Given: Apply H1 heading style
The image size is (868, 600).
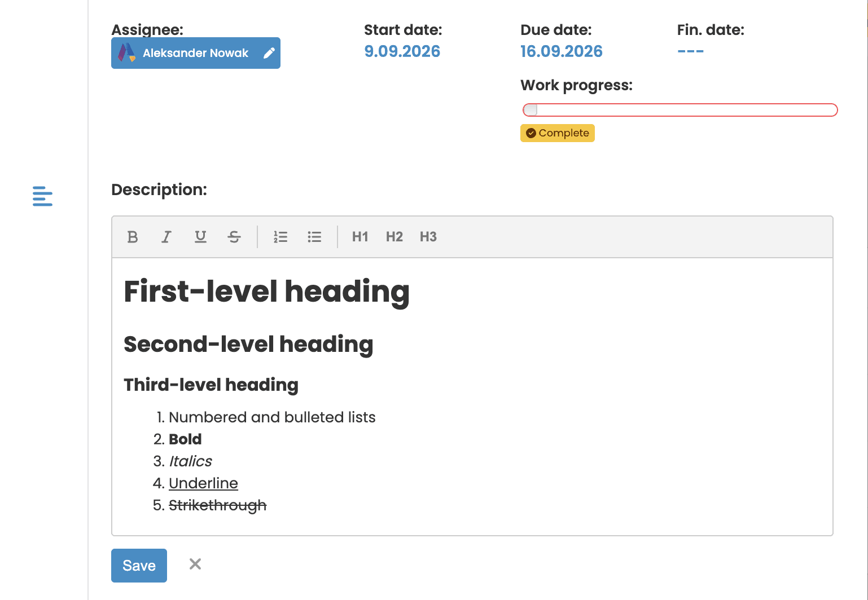Looking at the screenshot, I should [360, 237].
